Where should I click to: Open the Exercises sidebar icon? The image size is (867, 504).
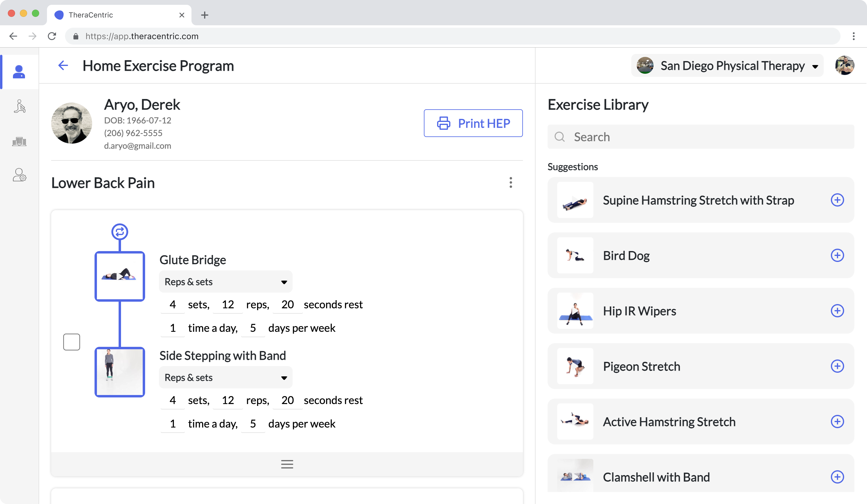click(x=20, y=106)
